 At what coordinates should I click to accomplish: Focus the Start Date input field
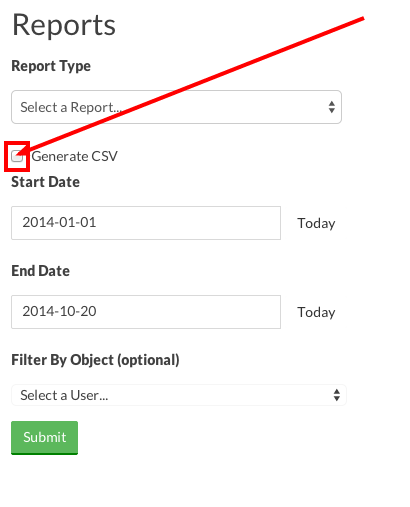(x=146, y=223)
